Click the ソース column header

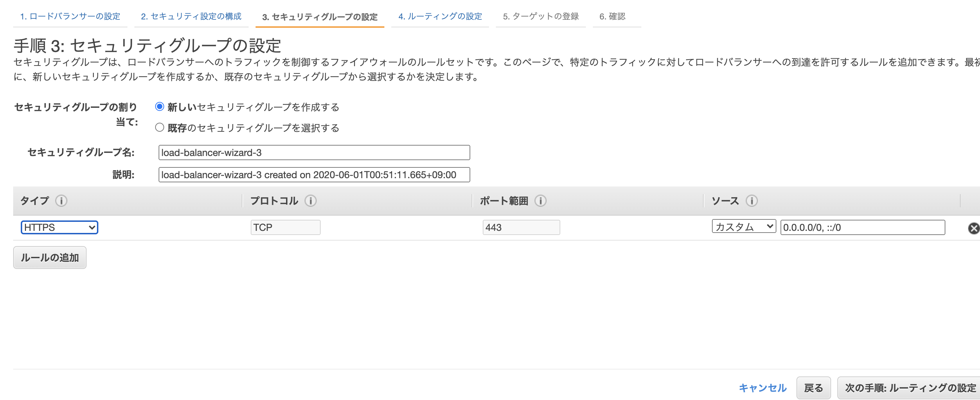tap(725, 200)
